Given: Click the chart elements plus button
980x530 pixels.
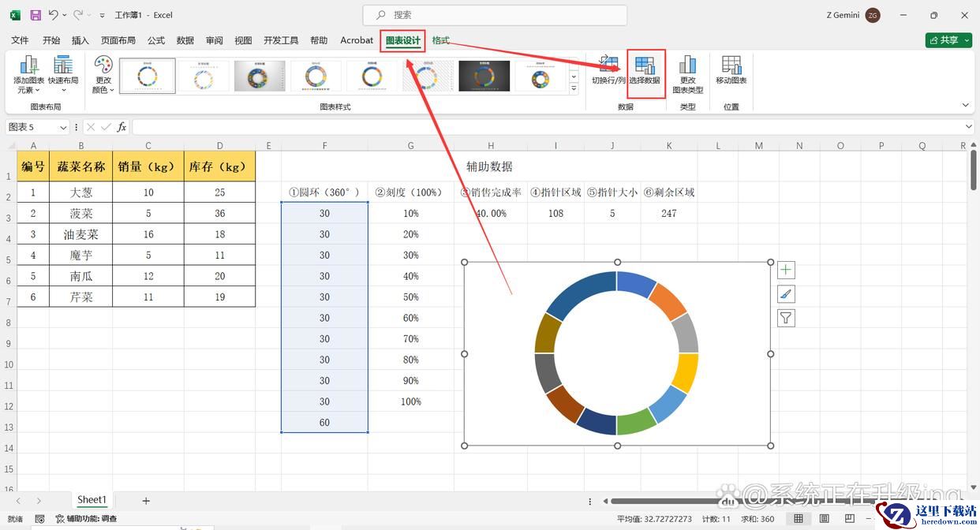Looking at the screenshot, I should pyautogui.click(x=786, y=271).
